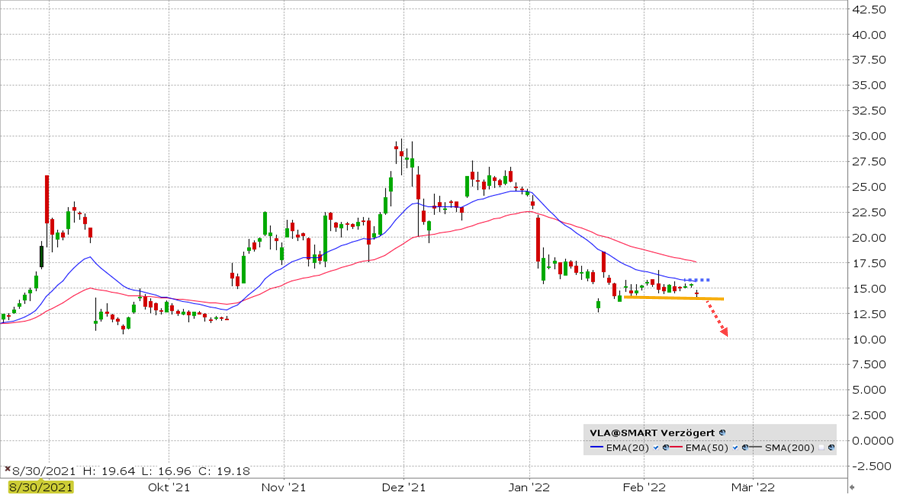Click the blue EMA(20) legend line swatch
Screen dimensions: 900x500
tap(596, 447)
